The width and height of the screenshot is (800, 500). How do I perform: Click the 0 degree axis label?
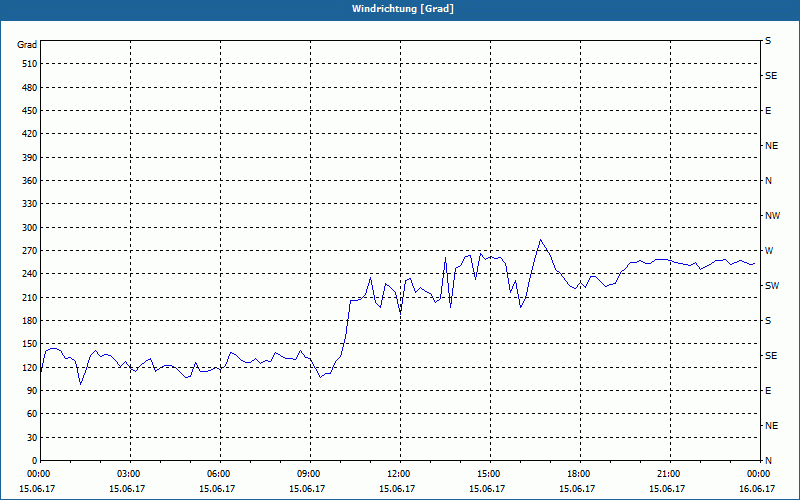(x=34, y=461)
